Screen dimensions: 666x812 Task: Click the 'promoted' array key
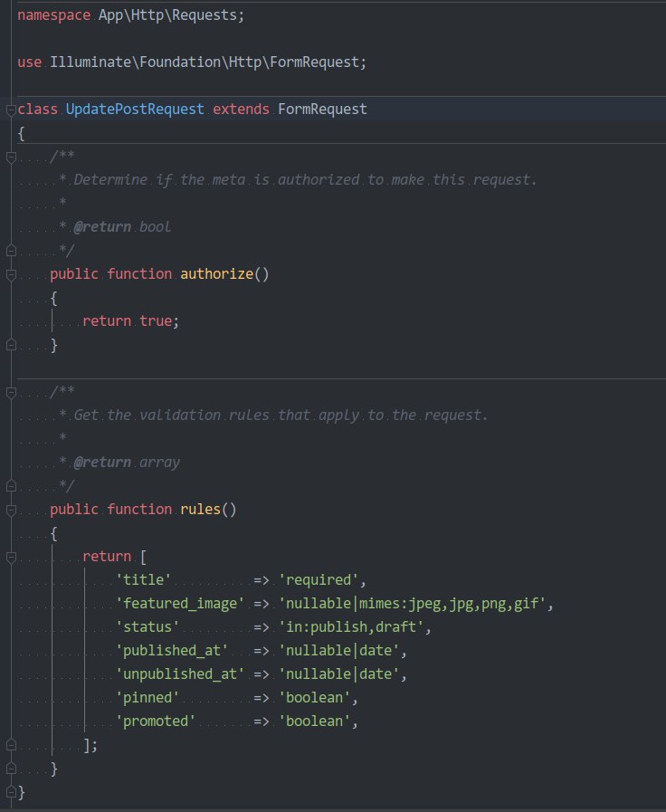coord(156,721)
